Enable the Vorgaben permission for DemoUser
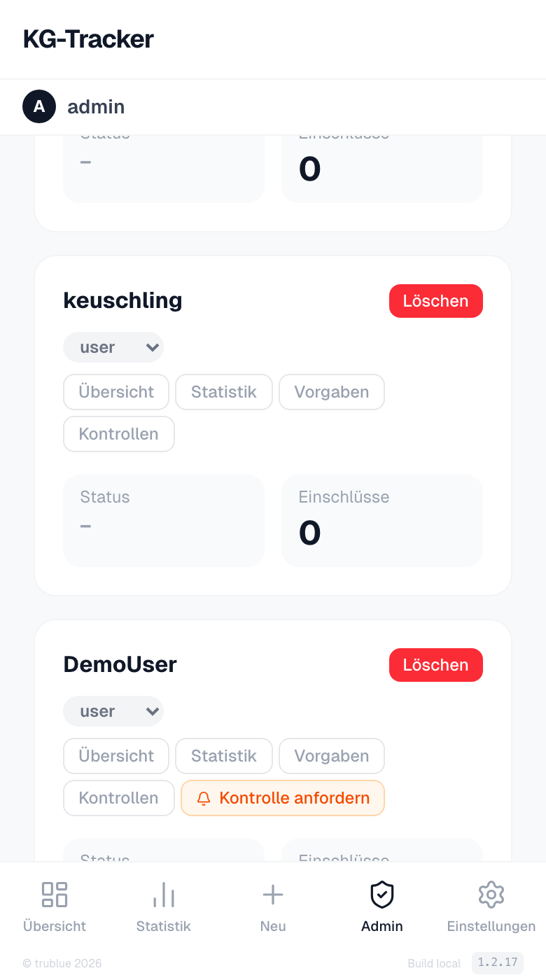 pos(331,756)
